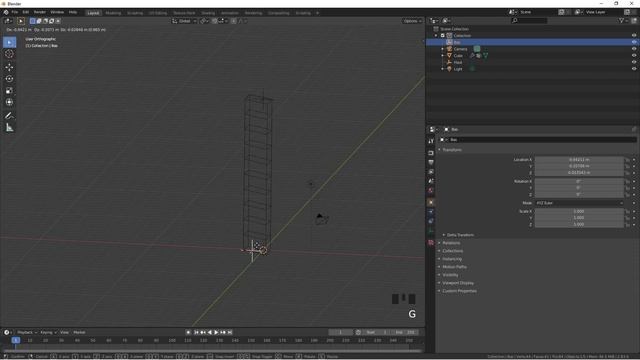The height and width of the screenshot is (360, 640).
Task: Expand the Collections panel
Action: coord(452,251)
